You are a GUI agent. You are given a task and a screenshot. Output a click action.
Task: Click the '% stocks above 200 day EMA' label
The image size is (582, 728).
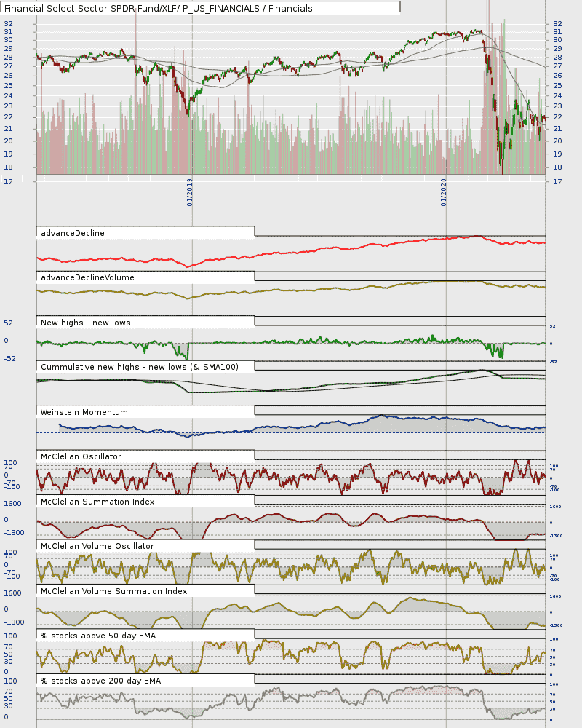[x=100, y=681]
